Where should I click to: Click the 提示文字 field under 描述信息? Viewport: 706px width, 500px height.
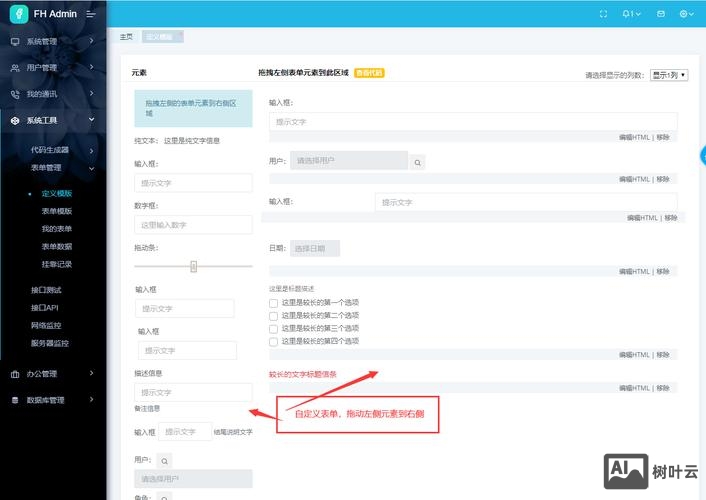click(x=193, y=392)
